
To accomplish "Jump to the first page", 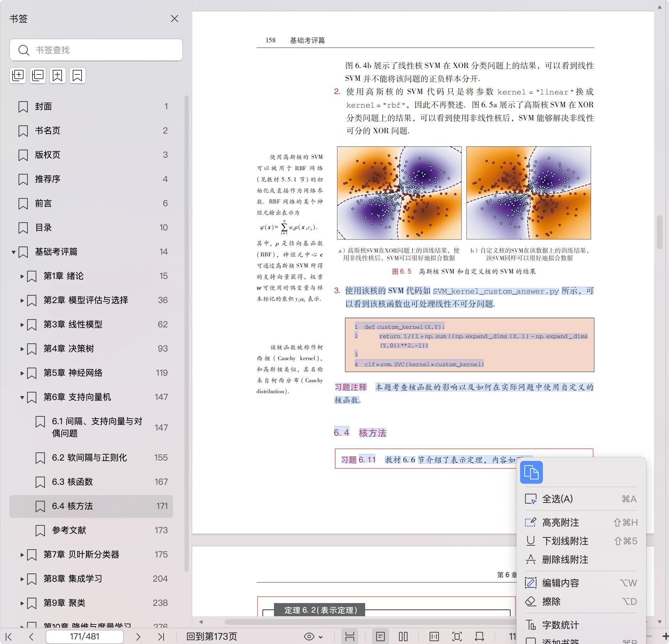I will click(x=9, y=637).
